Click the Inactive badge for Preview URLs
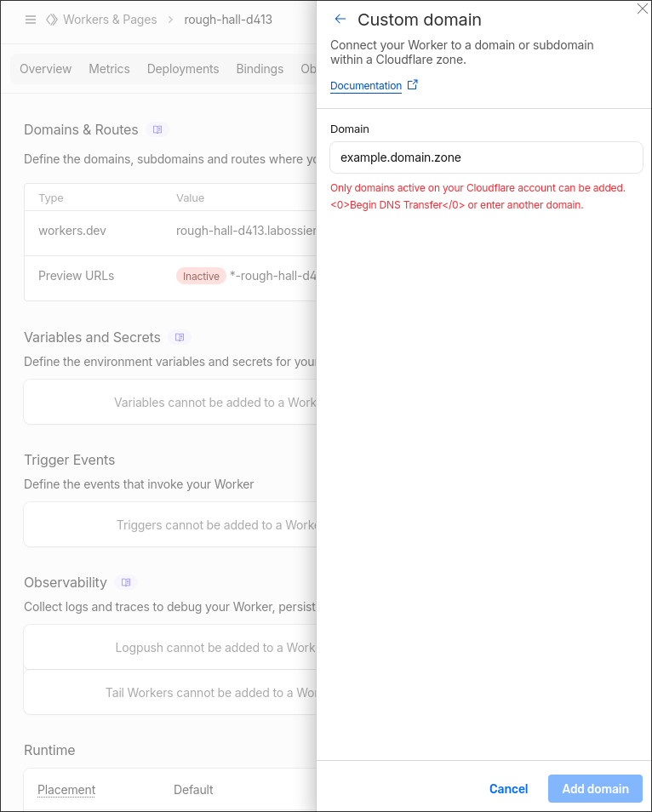The width and height of the screenshot is (652, 812). point(201,276)
